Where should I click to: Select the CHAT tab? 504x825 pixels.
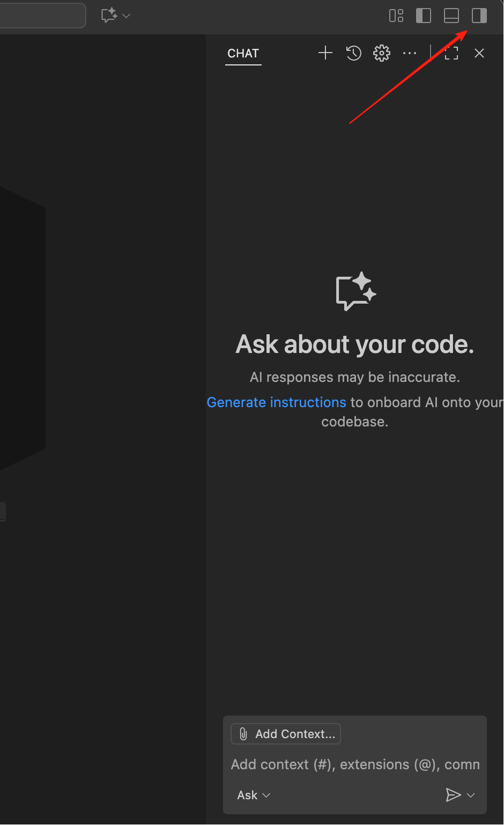(x=243, y=53)
